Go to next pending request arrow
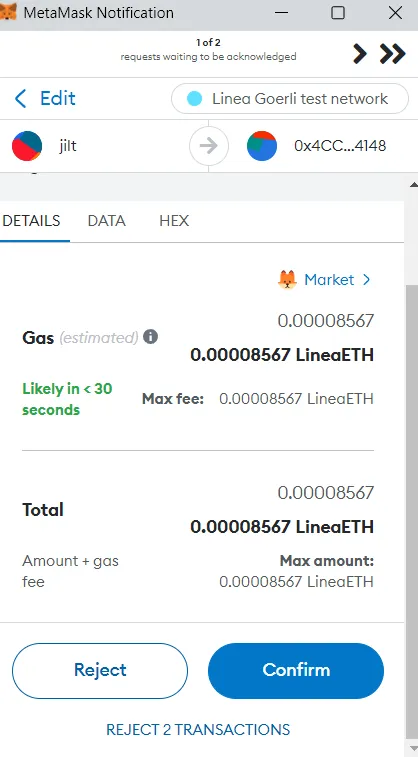Image resolution: width=418 pixels, height=757 pixels. tap(360, 54)
